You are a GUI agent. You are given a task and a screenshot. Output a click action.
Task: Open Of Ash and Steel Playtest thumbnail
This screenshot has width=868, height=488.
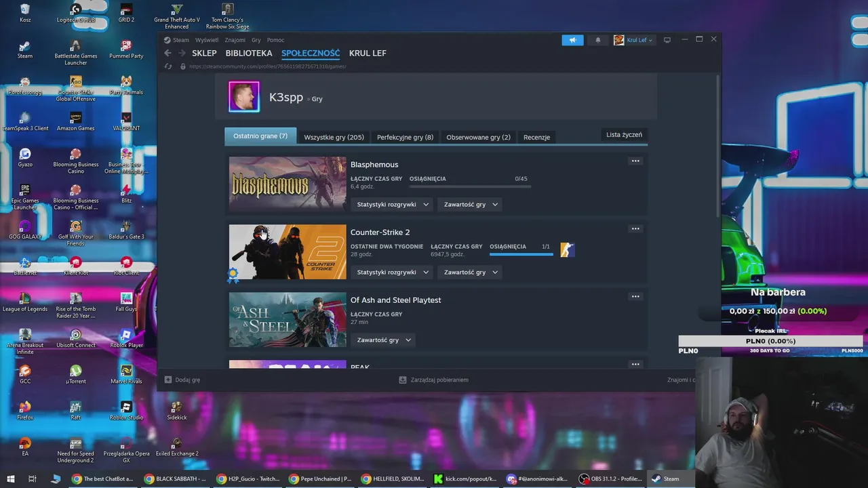288,320
